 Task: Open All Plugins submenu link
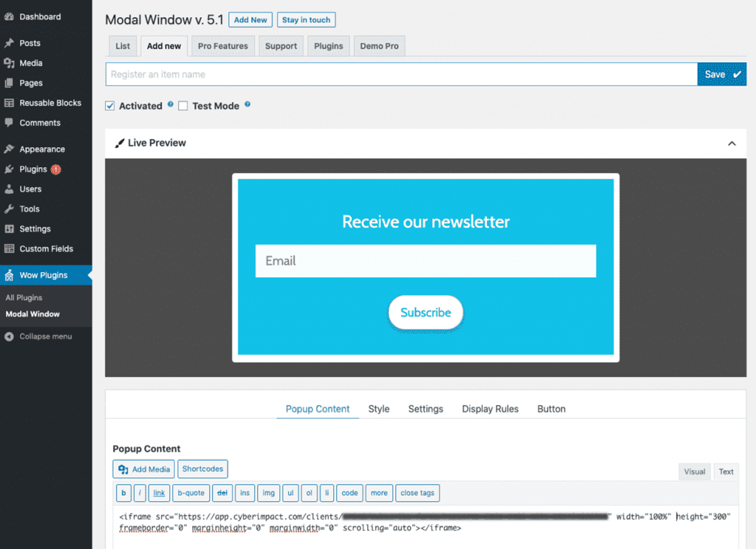tap(24, 298)
